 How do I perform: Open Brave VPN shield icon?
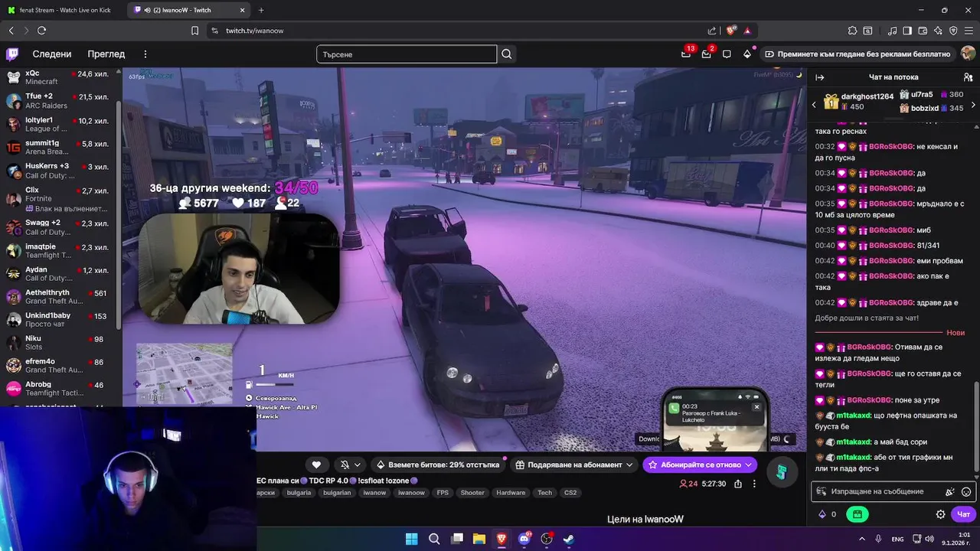(953, 31)
